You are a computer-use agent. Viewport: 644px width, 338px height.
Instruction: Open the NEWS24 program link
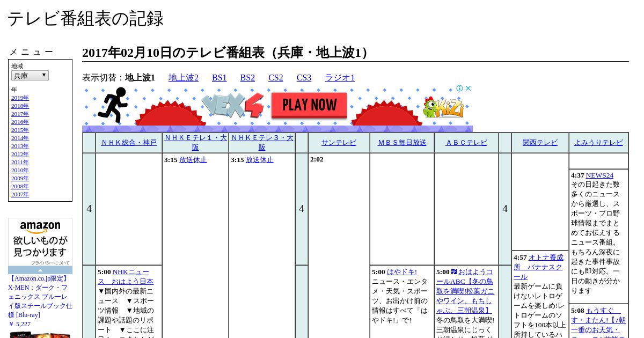pos(599,175)
